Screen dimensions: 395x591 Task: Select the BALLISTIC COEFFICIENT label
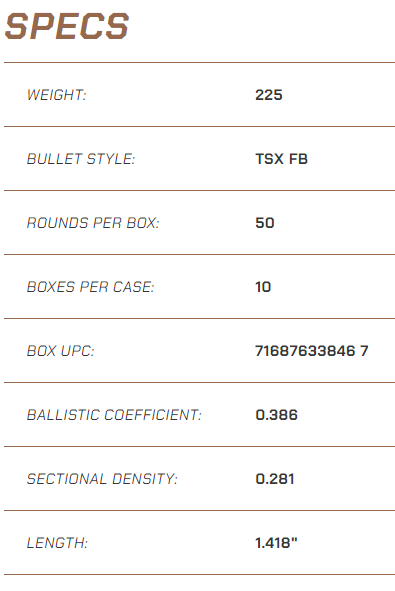coord(114,415)
